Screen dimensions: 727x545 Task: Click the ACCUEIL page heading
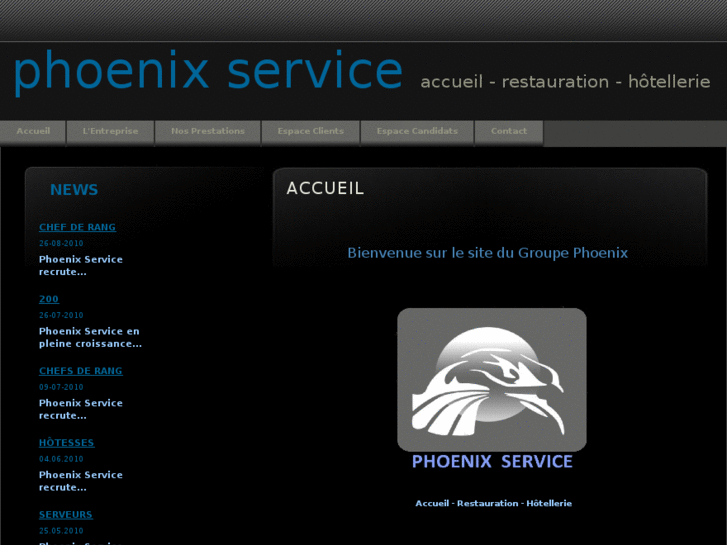325,188
